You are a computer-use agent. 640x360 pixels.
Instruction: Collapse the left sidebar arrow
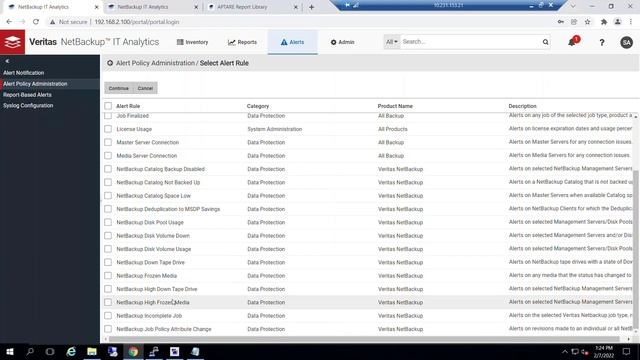tap(7, 61)
